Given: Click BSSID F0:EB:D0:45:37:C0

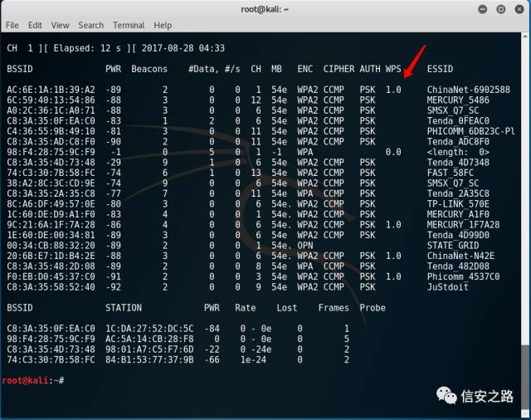Looking at the screenshot, I should [51, 276].
